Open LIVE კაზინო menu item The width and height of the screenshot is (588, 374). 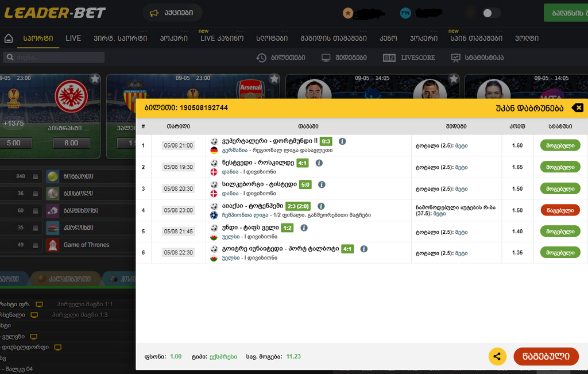222,38
